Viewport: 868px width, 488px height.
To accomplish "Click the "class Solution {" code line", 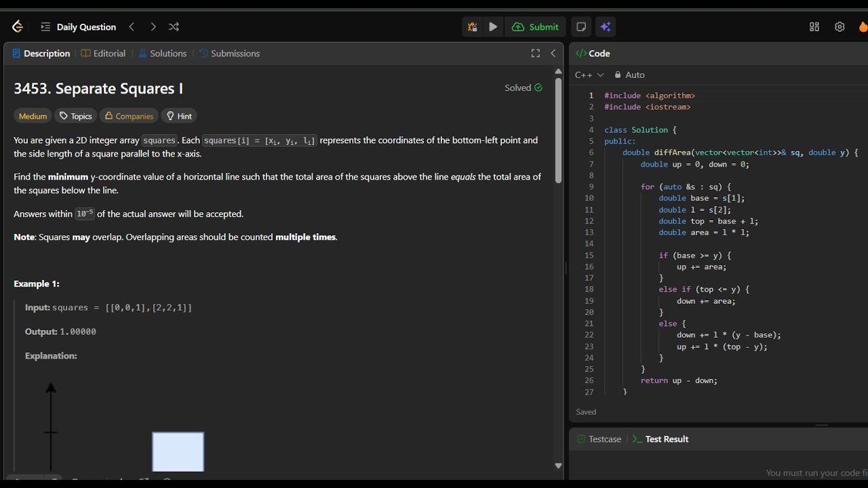I will [641, 129].
